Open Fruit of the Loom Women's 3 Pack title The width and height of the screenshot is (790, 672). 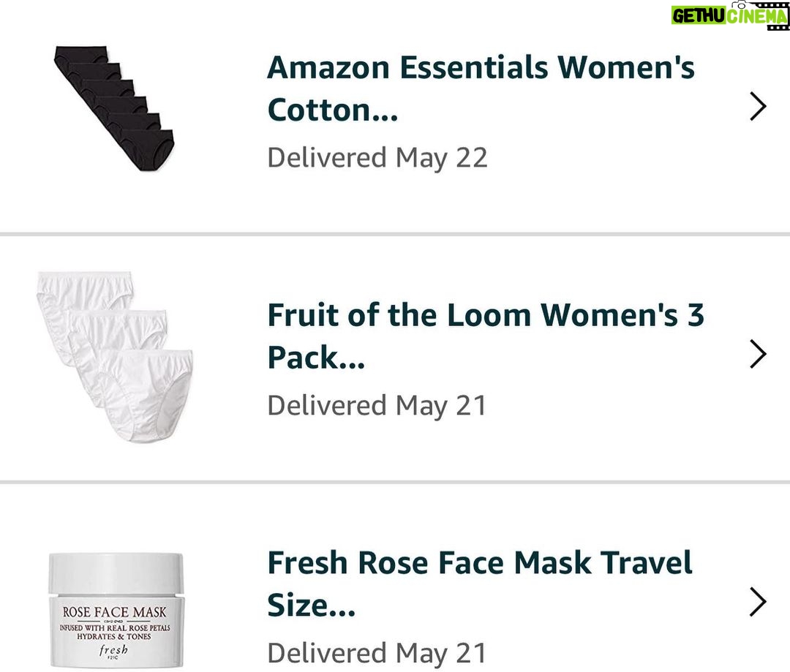pyautogui.click(x=485, y=336)
